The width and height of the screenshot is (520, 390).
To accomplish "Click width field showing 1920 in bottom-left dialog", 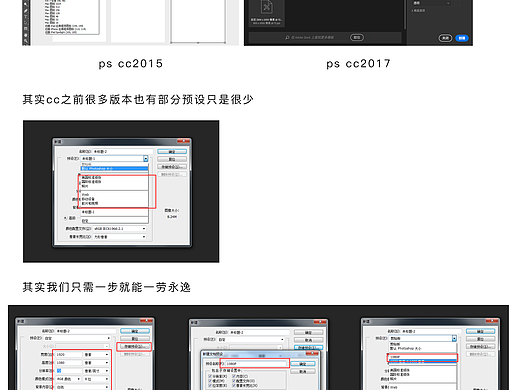I will pyautogui.click(x=69, y=354).
